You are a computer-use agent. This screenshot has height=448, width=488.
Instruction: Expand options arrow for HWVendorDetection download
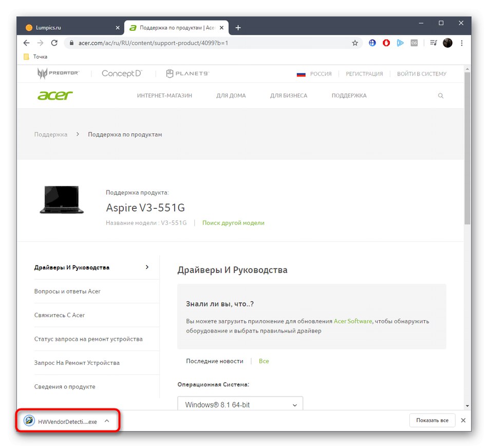[x=107, y=421]
